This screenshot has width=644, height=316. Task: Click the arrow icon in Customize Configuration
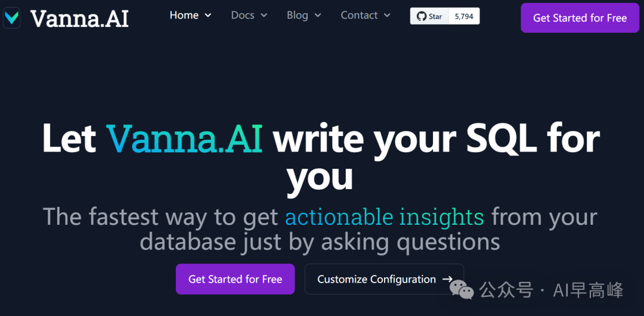[447, 279]
